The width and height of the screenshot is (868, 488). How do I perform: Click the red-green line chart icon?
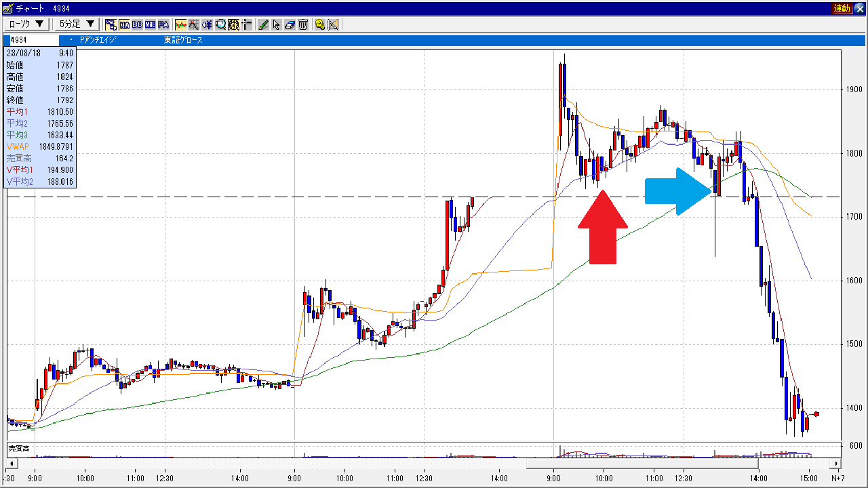pos(181,25)
